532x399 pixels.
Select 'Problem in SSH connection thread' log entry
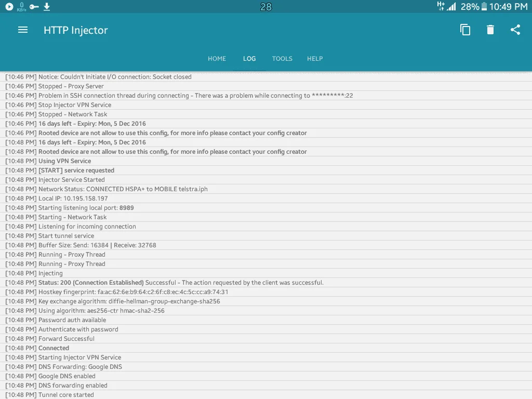tap(266, 96)
